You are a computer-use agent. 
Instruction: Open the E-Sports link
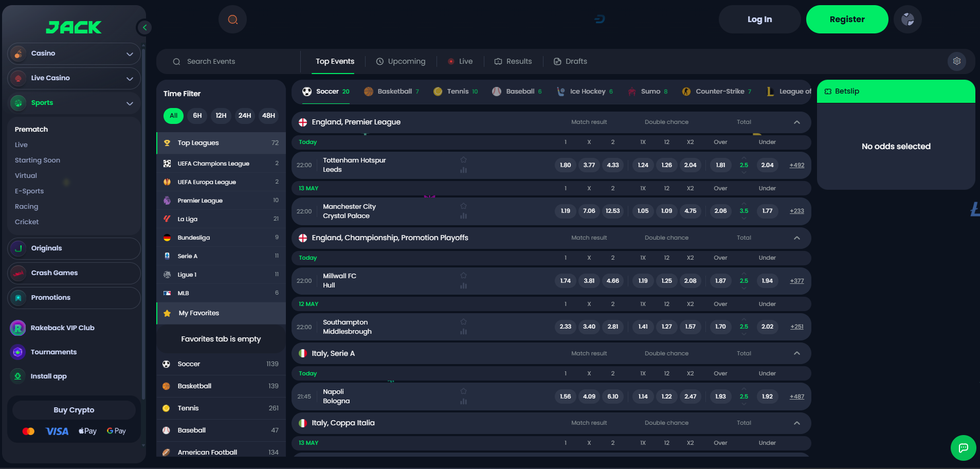coord(29,191)
